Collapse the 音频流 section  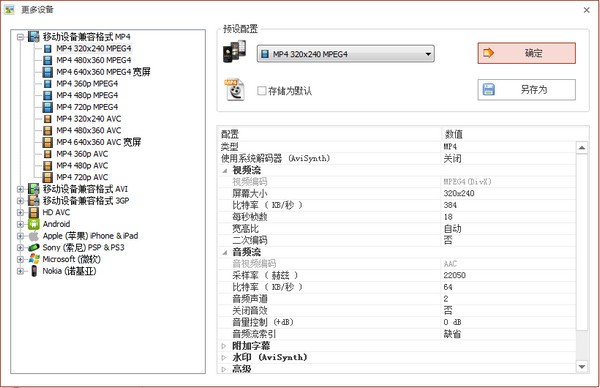pos(225,253)
